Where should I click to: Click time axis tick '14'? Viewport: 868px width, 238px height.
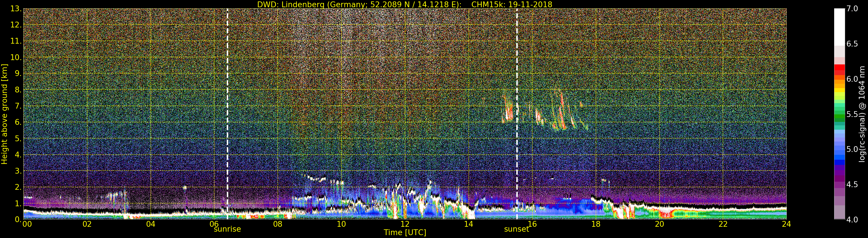(x=468, y=224)
